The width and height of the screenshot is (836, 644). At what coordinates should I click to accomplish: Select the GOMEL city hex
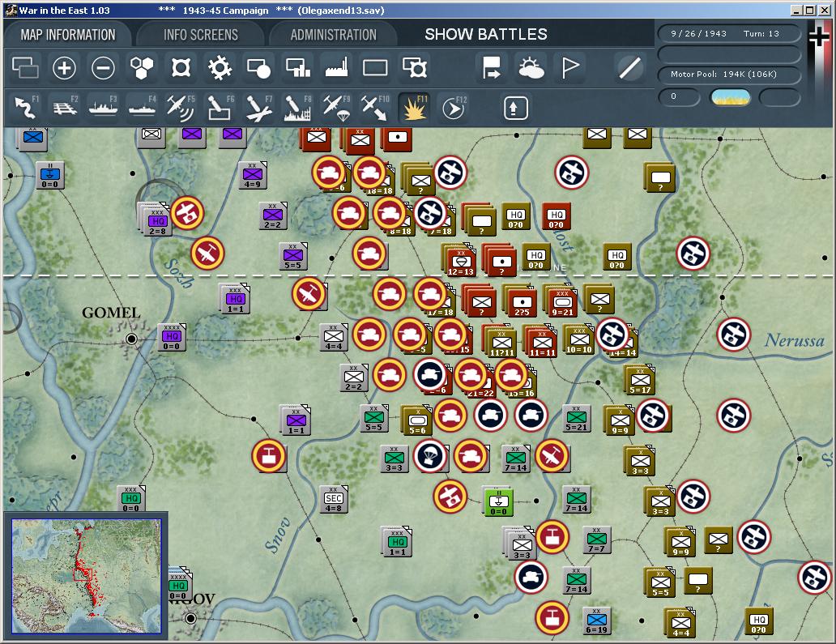point(131,339)
